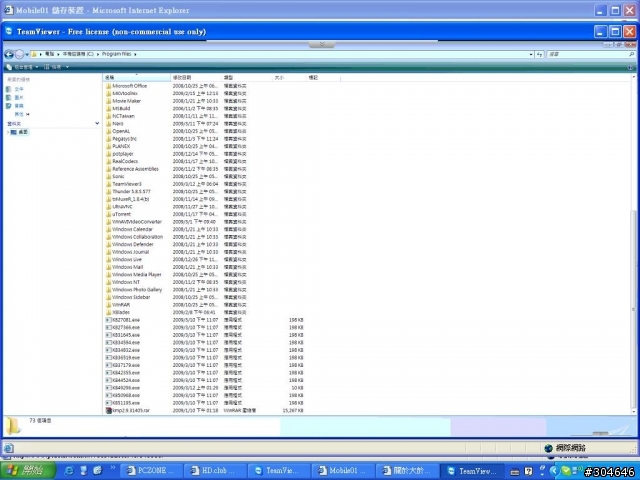Select the Sonic folder name
The image size is (640, 480).
(118, 177)
